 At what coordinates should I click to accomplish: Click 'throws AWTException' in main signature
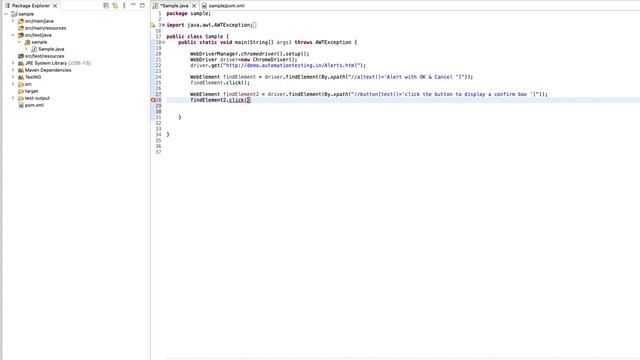pos(322,42)
